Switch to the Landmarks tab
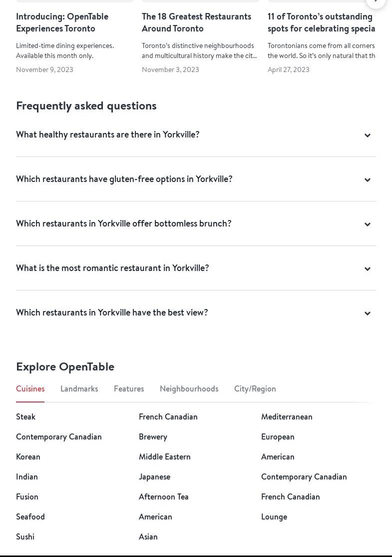 (x=79, y=389)
